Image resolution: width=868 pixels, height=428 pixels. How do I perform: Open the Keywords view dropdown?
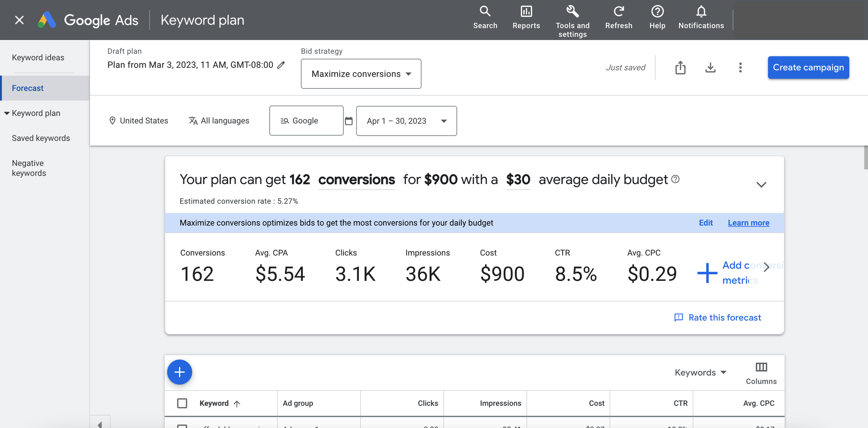click(x=700, y=372)
